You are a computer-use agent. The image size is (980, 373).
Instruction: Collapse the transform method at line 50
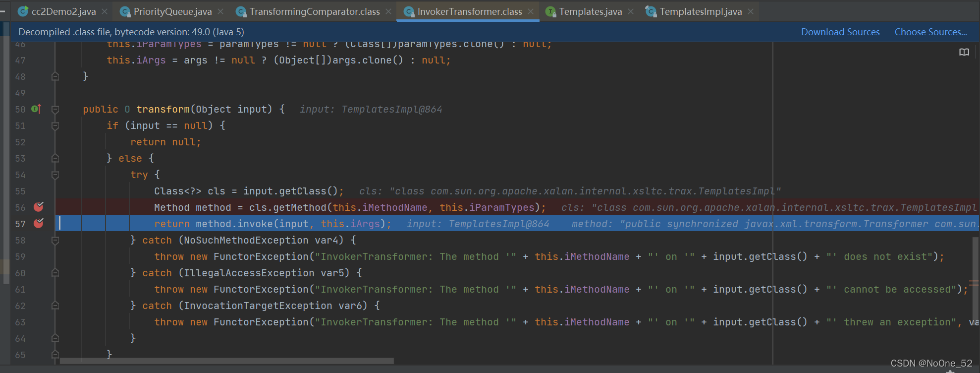55,109
